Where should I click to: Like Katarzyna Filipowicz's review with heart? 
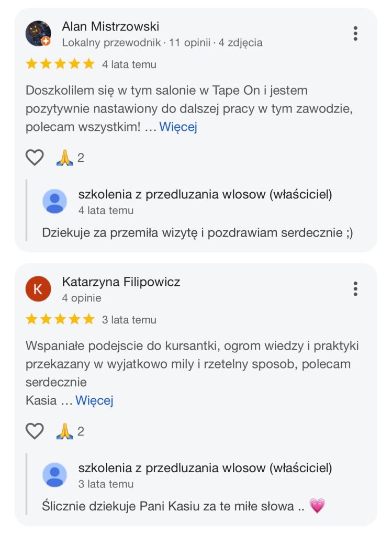[x=35, y=431]
